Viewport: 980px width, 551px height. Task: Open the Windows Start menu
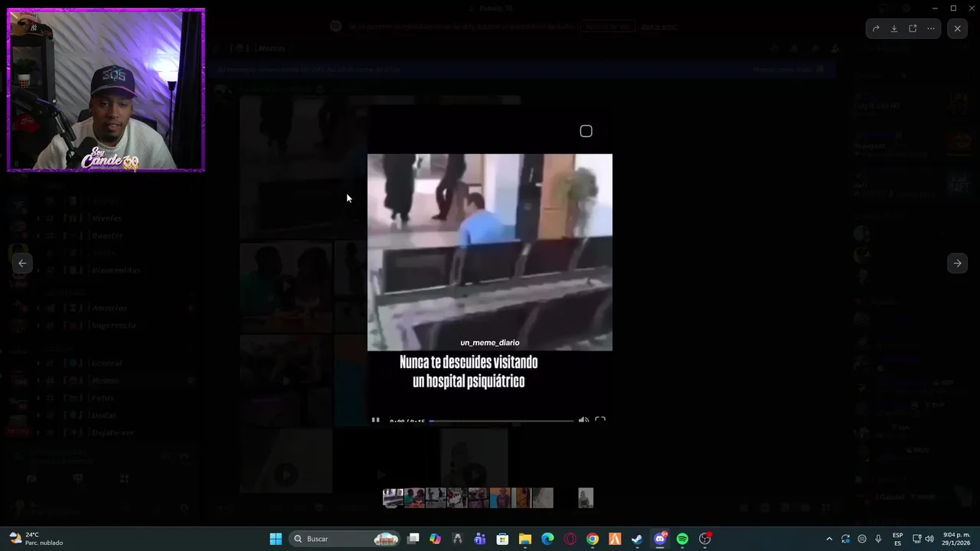coord(276,539)
